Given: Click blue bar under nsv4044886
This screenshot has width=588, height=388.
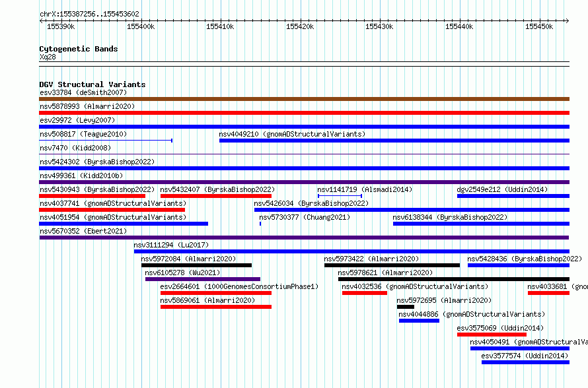Looking at the screenshot, I should tap(419, 321).
